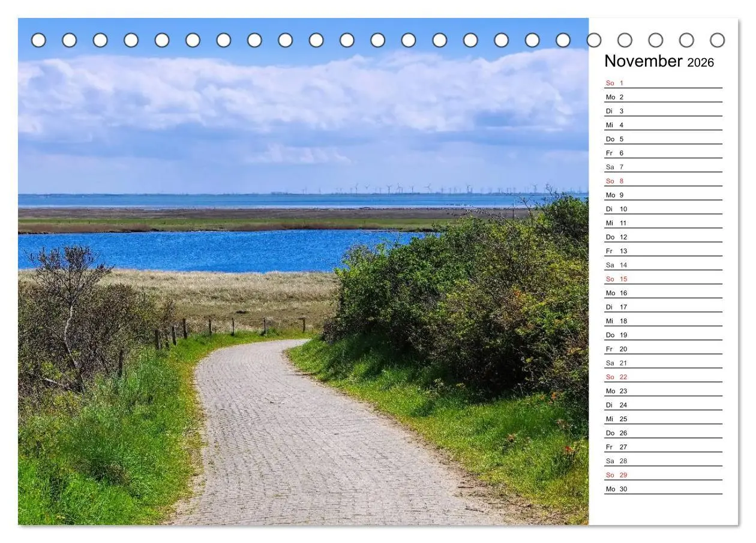The height and width of the screenshot is (543, 756).
Task: Select the 'Sa 14' date row
Action: coord(663,265)
